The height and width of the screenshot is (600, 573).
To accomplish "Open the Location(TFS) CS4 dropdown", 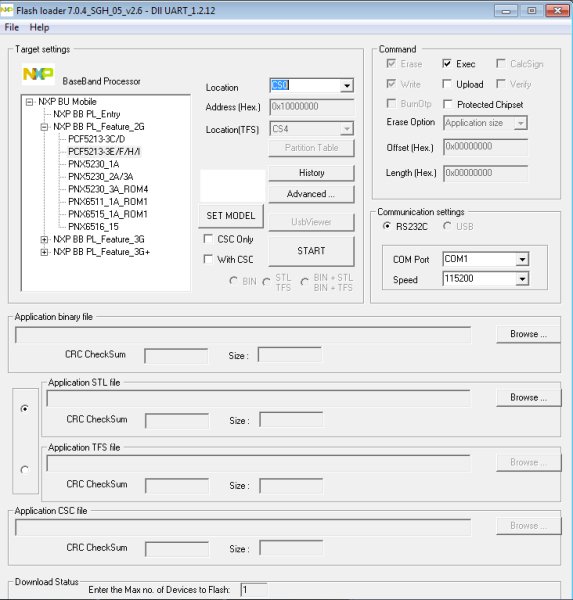I will point(346,129).
